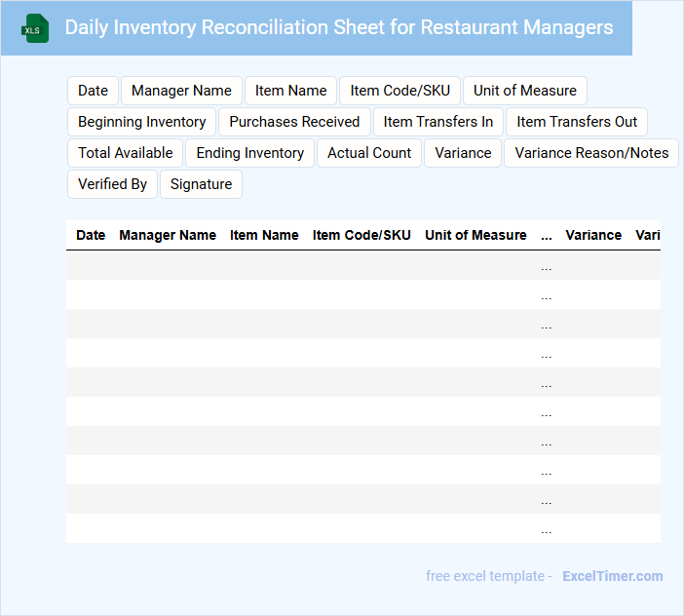Choose the Unit of Measure tag
The height and width of the screenshot is (616, 684).
[x=524, y=91]
